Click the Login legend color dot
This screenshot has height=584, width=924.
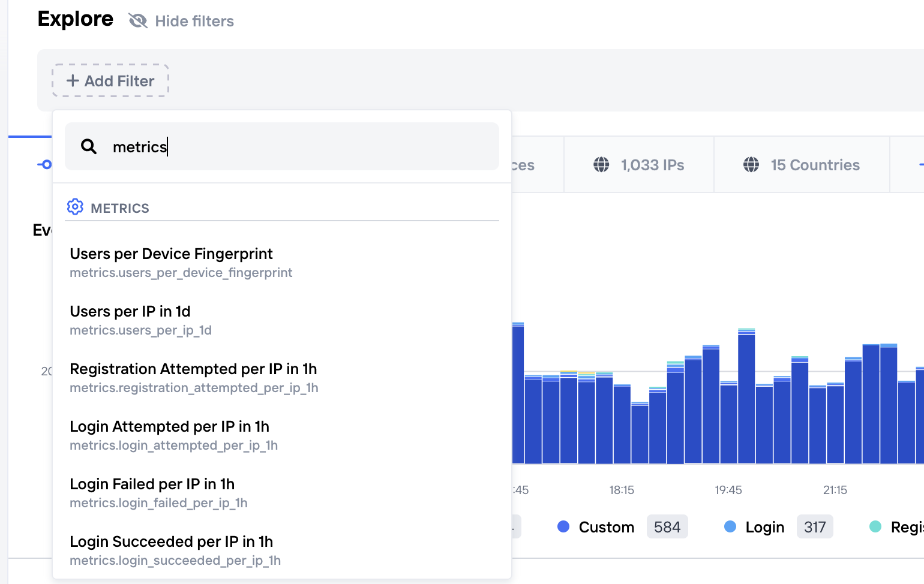click(730, 526)
